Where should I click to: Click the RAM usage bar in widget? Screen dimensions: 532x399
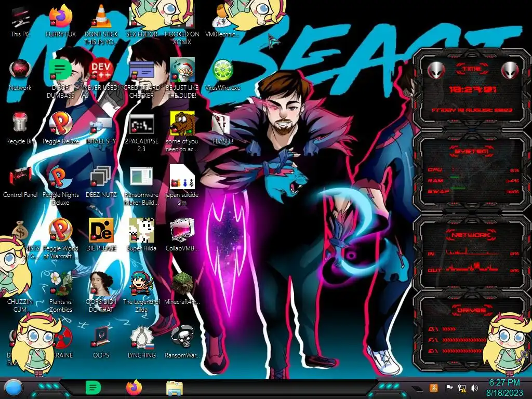point(473,180)
